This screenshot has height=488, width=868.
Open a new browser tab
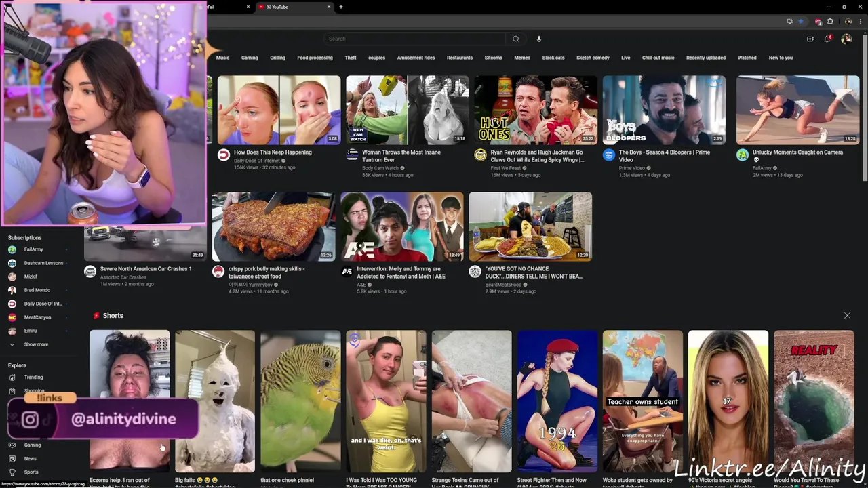[x=340, y=7]
